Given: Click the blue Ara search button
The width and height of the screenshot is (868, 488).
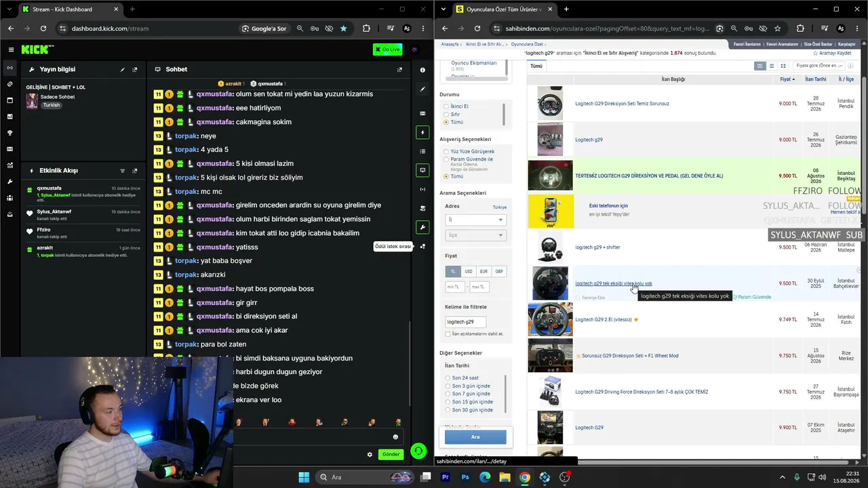Looking at the screenshot, I should [x=475, y=437].
